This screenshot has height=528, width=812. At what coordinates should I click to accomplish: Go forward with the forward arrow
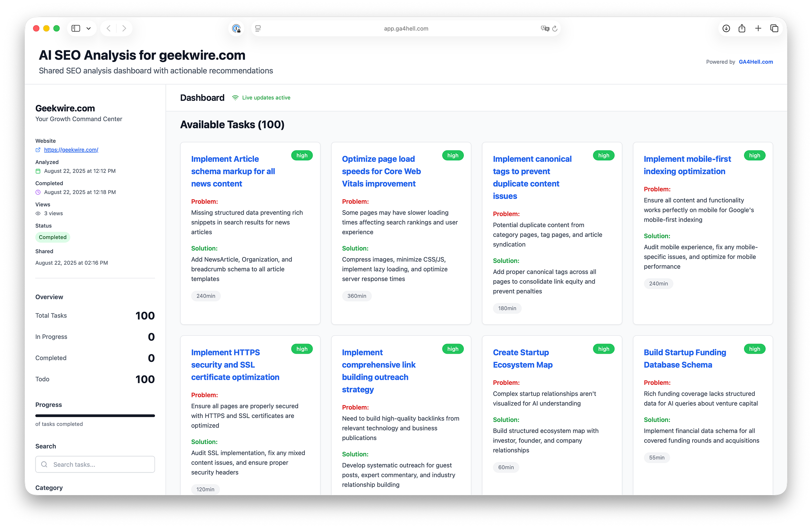[124, 28]
